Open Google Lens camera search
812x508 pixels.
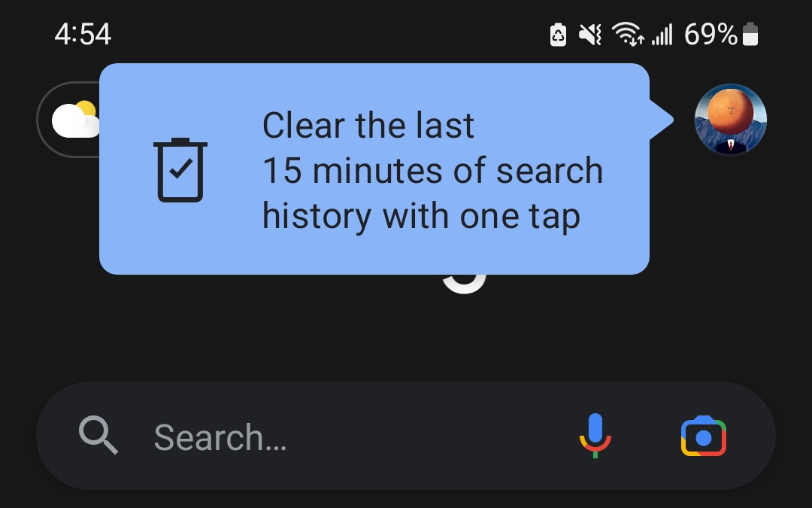pyautogui.click(x=703, y=436)
